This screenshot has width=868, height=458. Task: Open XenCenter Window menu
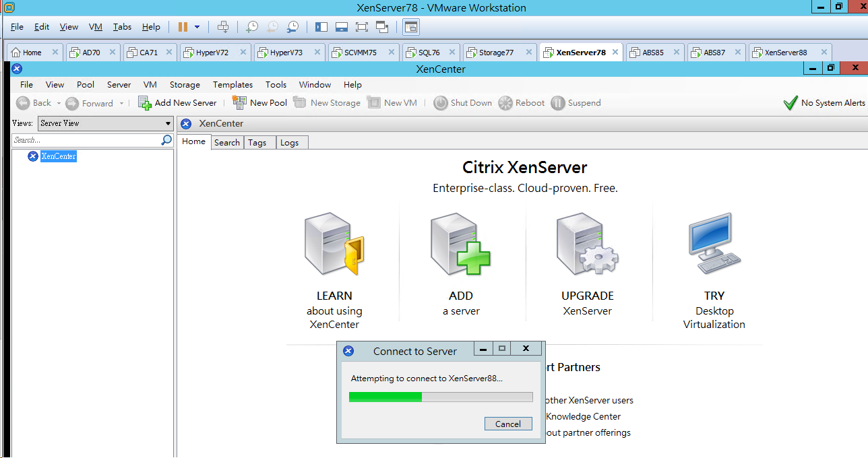point(315,85)
